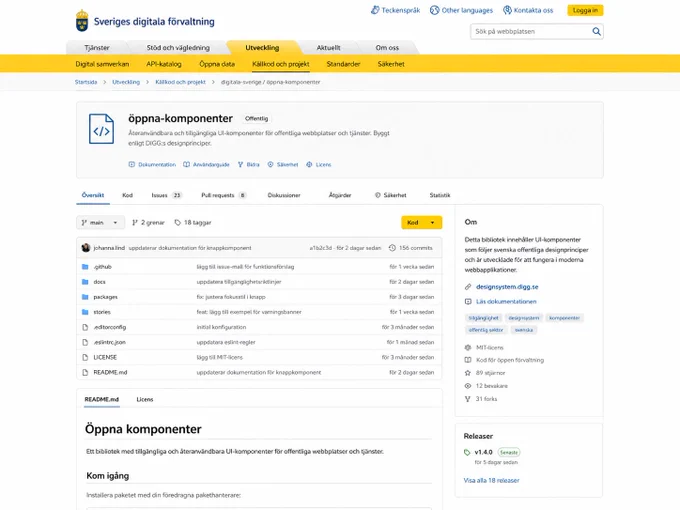The width and height of the screenshot is (680, 510).
Task: Switch to Åtgärder tab
Action: point(340,195)
